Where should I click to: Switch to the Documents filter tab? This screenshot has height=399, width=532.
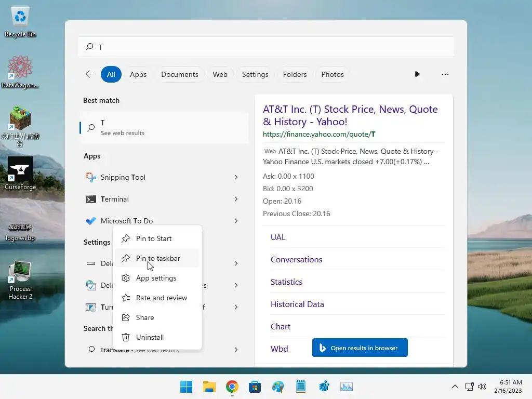pyautogui.click(x=179, y=74)
